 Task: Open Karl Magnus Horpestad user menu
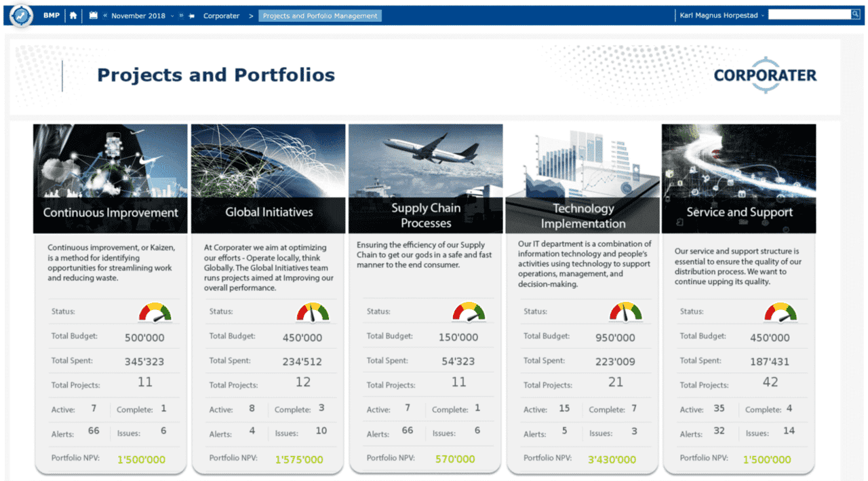722,16
